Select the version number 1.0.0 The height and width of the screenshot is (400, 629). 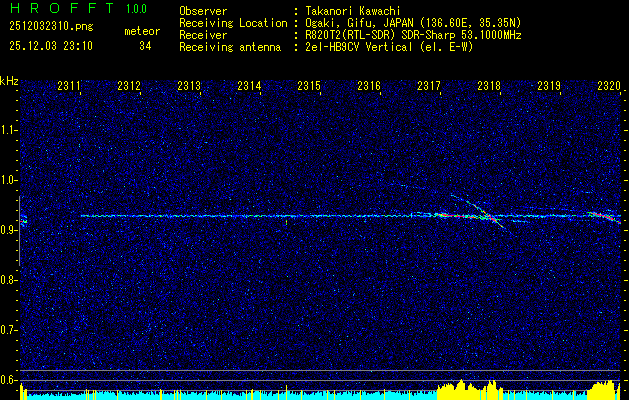coord(136,9)
